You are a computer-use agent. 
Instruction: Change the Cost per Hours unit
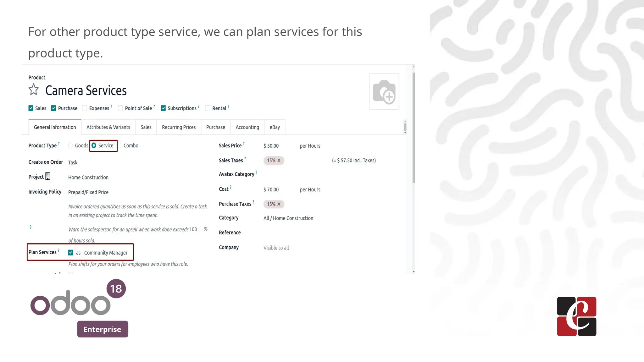point(310,189)
